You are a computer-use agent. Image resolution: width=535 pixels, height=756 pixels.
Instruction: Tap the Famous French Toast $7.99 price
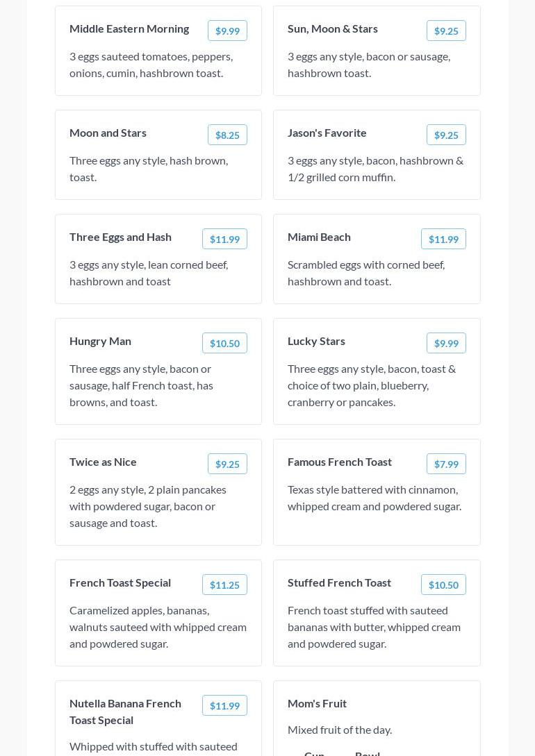(446, 464)
